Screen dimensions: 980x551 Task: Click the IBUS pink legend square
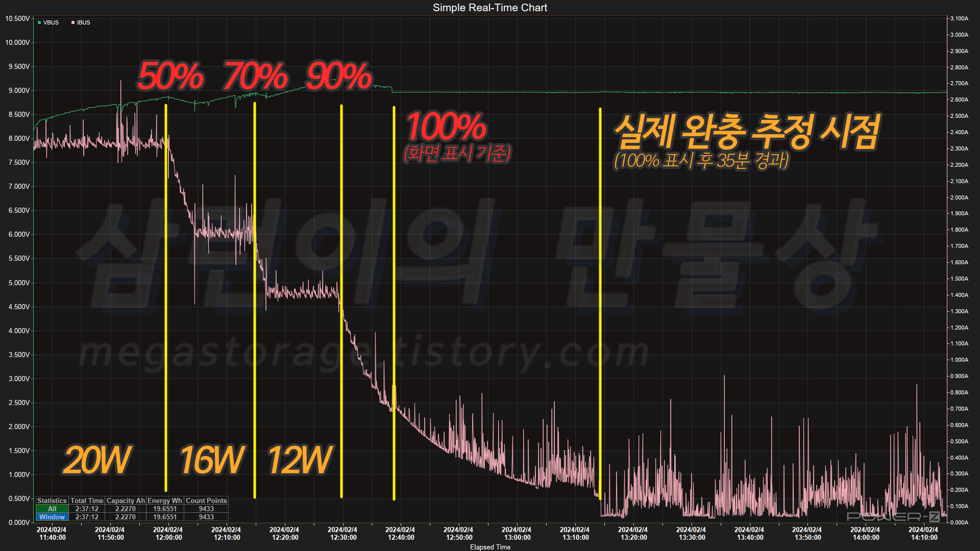click(73, 22)
